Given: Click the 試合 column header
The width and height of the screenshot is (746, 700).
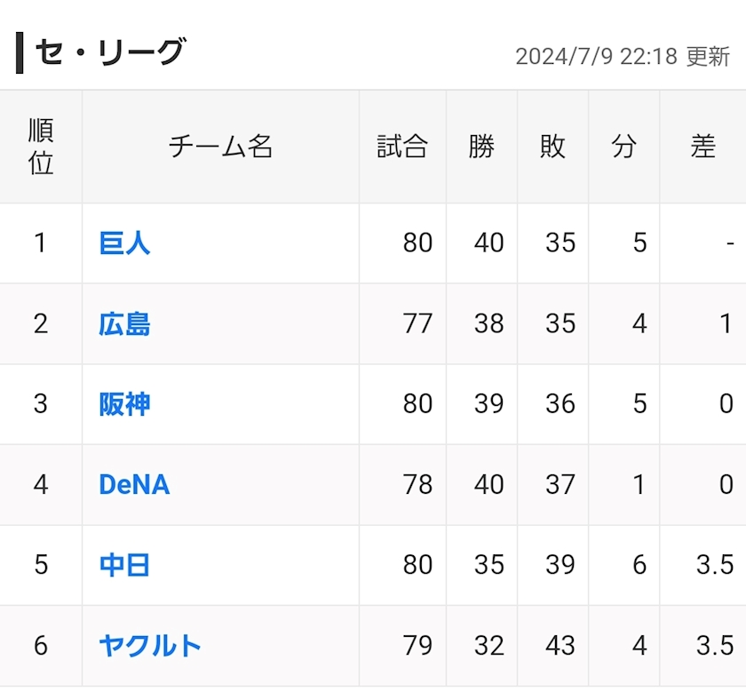Looking at the screenshot, I should click(402, 147).
